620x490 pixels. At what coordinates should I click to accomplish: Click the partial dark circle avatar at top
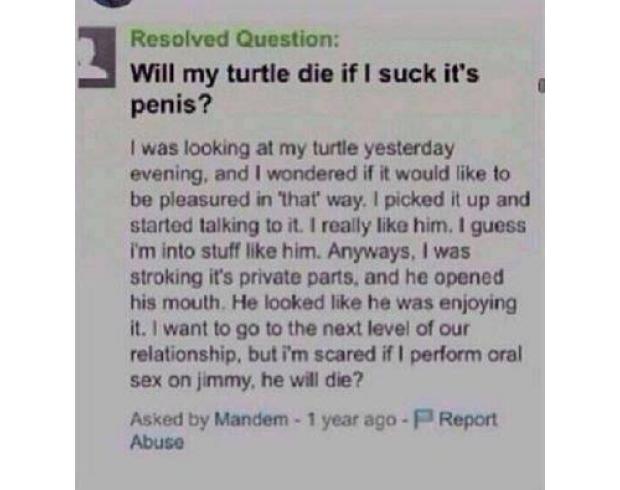pyautogui.click(x=113, y=3)
